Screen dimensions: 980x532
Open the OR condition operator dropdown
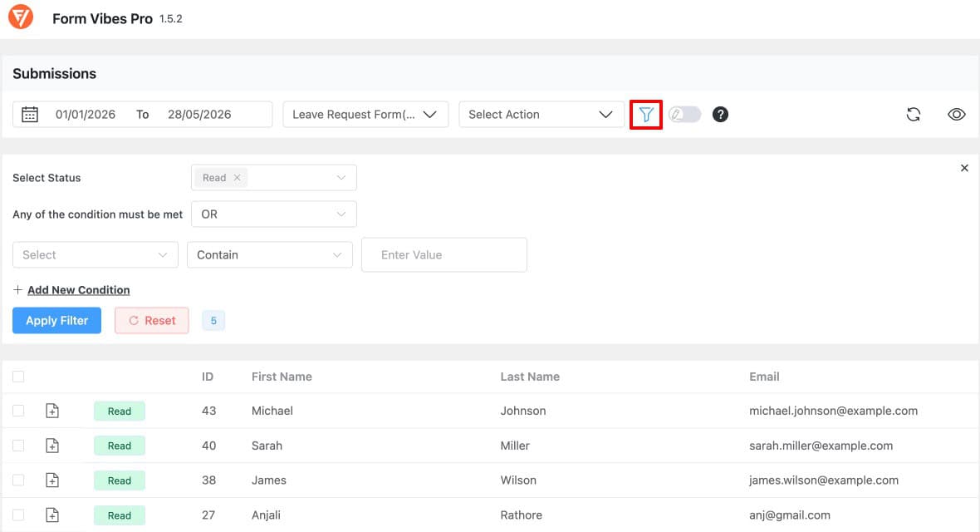pyautogui.click(x=274, y=214)
